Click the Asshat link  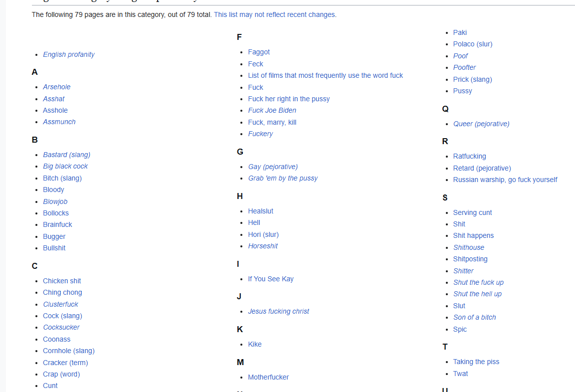(53, 99)
